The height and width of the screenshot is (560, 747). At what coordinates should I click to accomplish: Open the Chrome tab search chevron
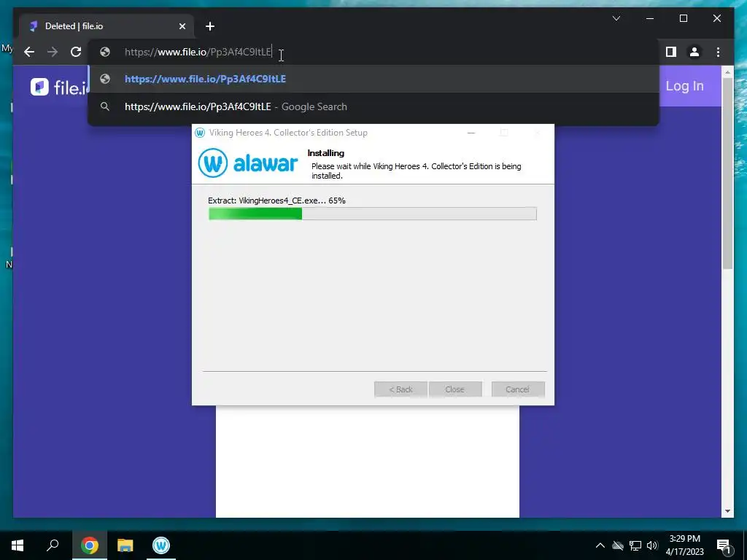[x=616, y=18]
